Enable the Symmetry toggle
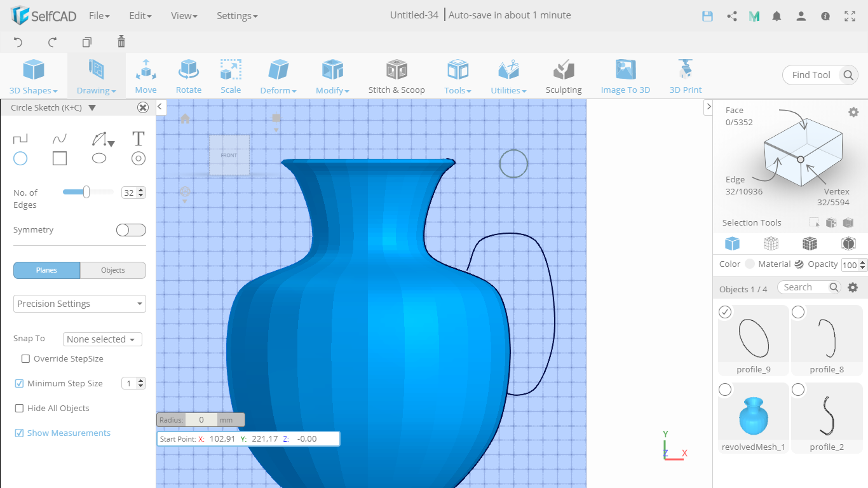Viewport: 868px width, 488px height. coord(131,229)
